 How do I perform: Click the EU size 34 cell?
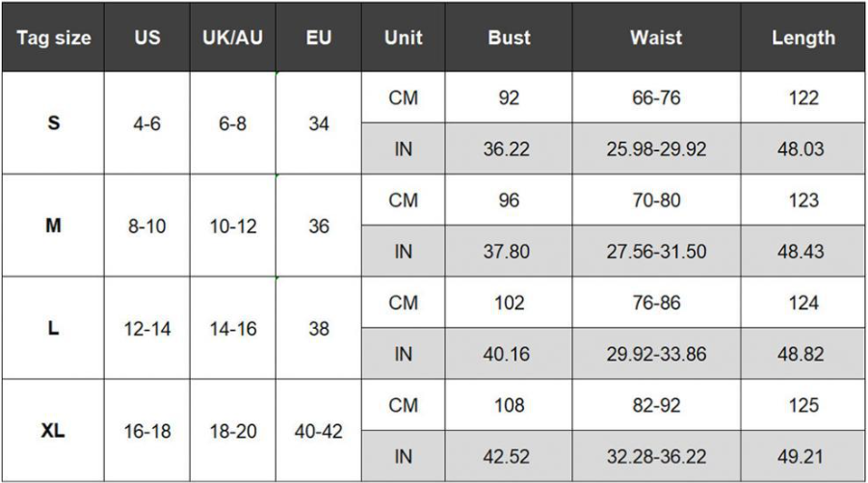click(319, 123)
